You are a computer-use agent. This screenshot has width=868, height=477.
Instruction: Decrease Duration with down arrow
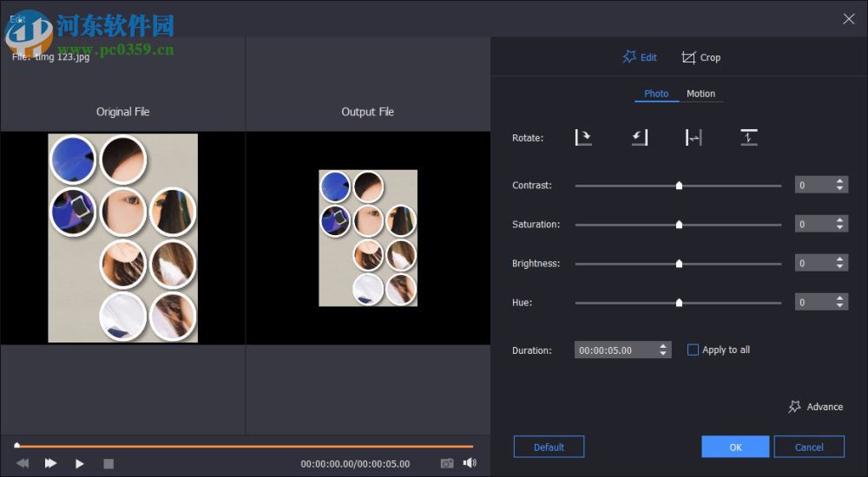point(663,354)
